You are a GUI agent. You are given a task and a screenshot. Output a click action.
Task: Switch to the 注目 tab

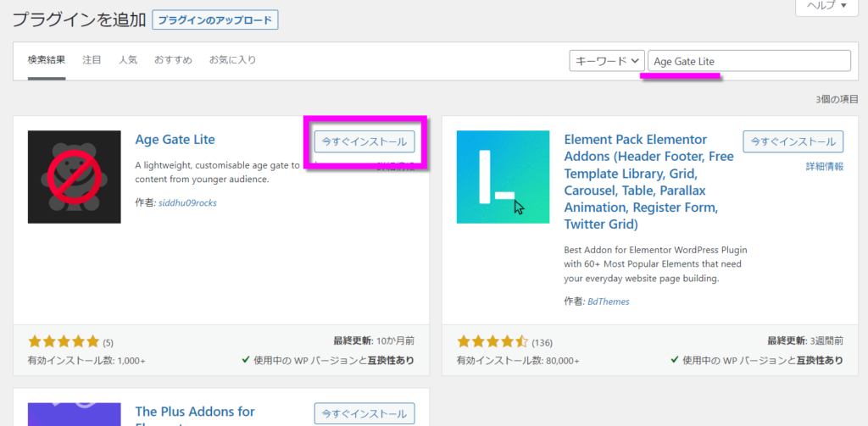[x=92, y=60]
